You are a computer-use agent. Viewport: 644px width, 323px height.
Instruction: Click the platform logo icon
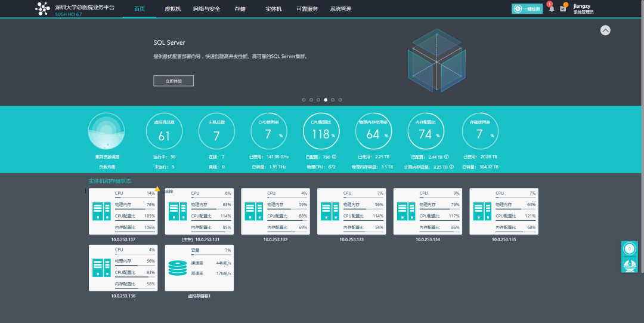[42, 8]
